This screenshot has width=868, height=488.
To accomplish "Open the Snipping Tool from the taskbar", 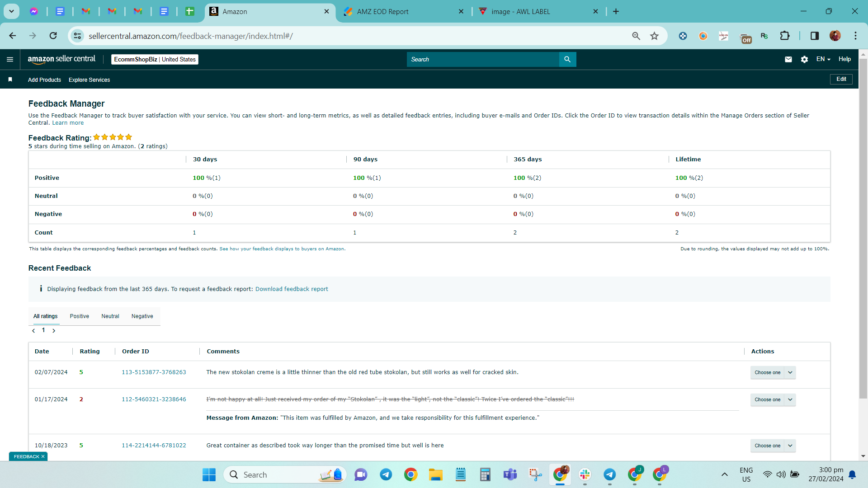I will [535, 474].
